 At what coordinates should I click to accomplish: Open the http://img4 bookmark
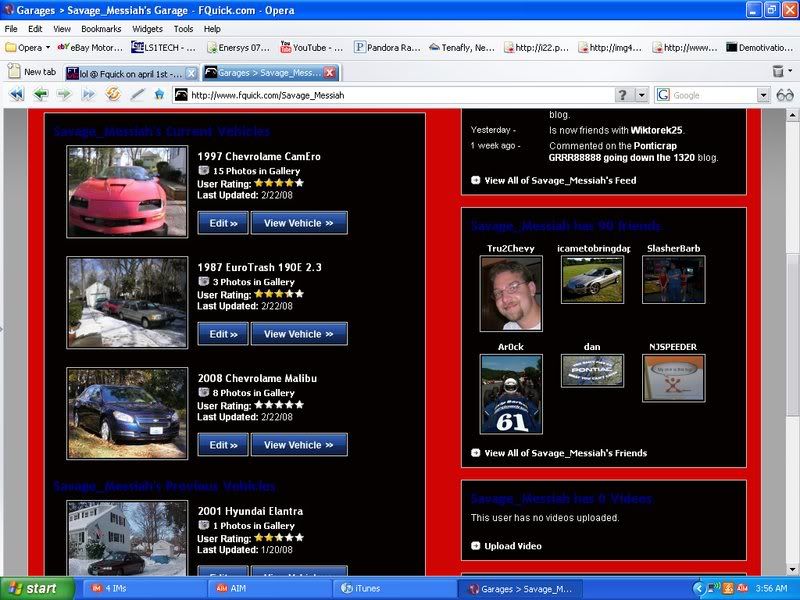pos(610,47)
